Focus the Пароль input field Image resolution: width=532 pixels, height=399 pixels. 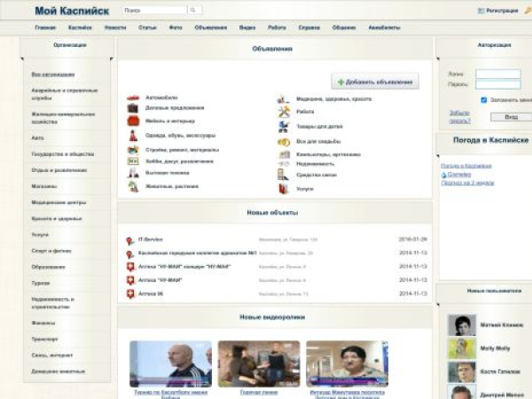point(498,84)
